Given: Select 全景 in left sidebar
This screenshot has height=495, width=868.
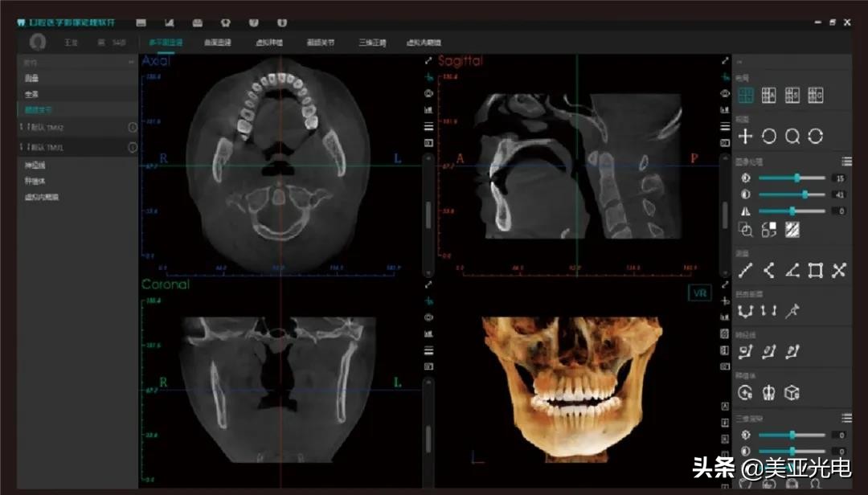Looking at the screenshot, I should point(31,94).
